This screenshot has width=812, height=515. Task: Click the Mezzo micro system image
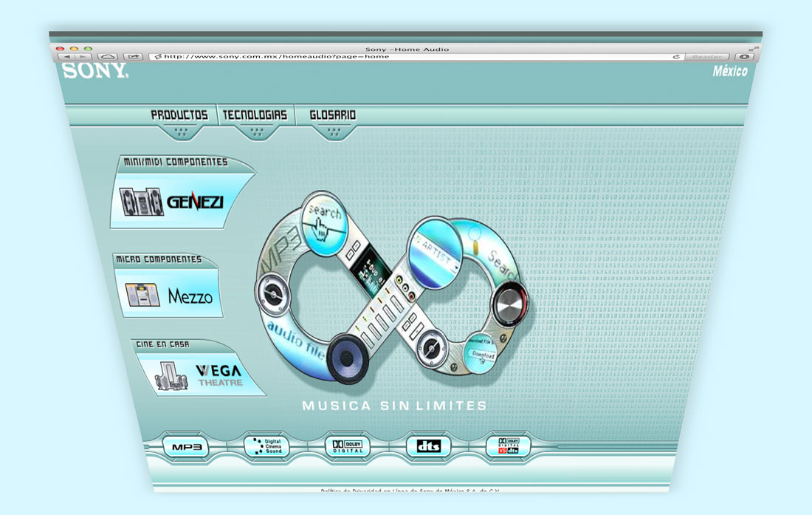point(143,295)
